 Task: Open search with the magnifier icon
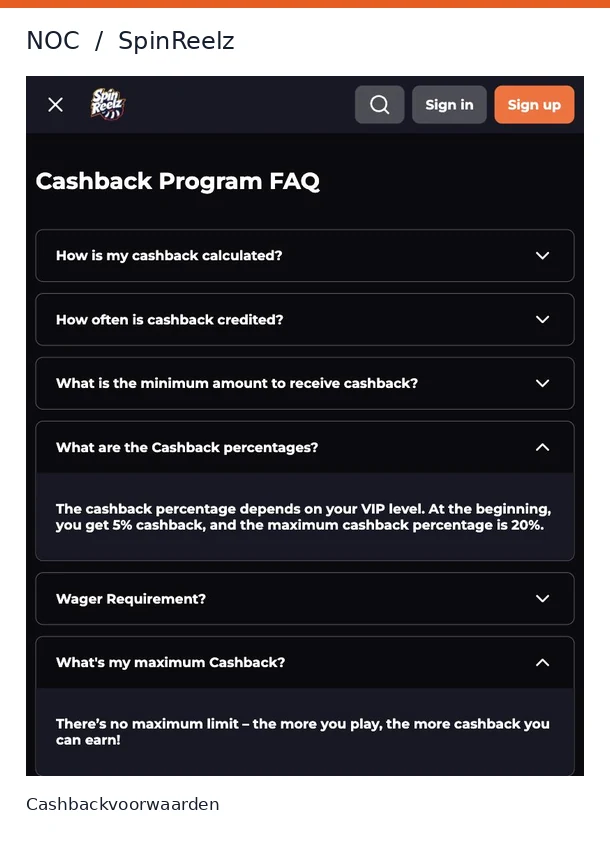pos(379,104)
